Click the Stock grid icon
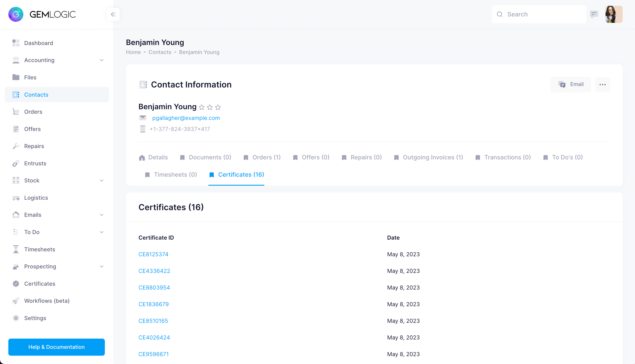Image resolution: width=635 pixels, height=364 pixels. pos(16,181)
